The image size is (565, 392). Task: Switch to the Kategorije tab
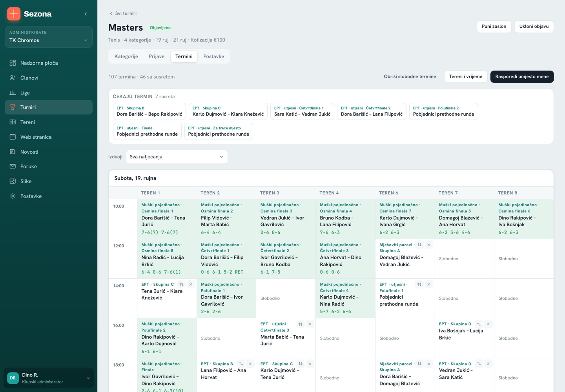[126, 56]
